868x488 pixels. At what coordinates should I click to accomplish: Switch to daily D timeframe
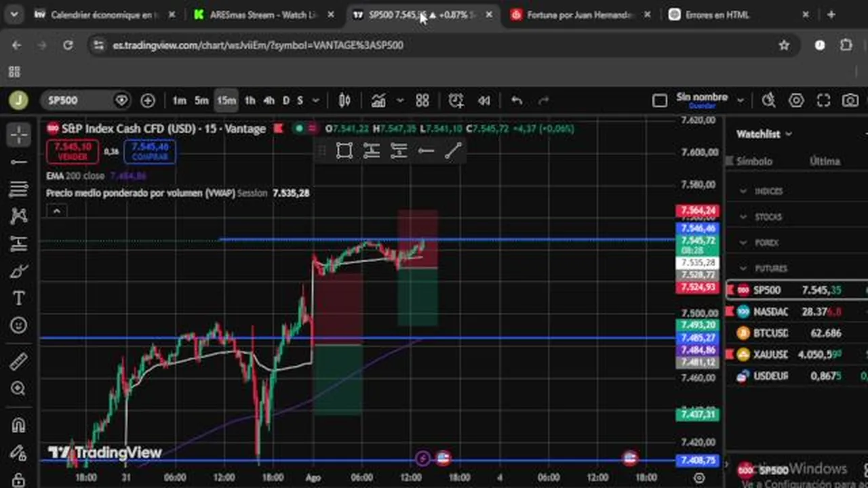pos(286,100)
